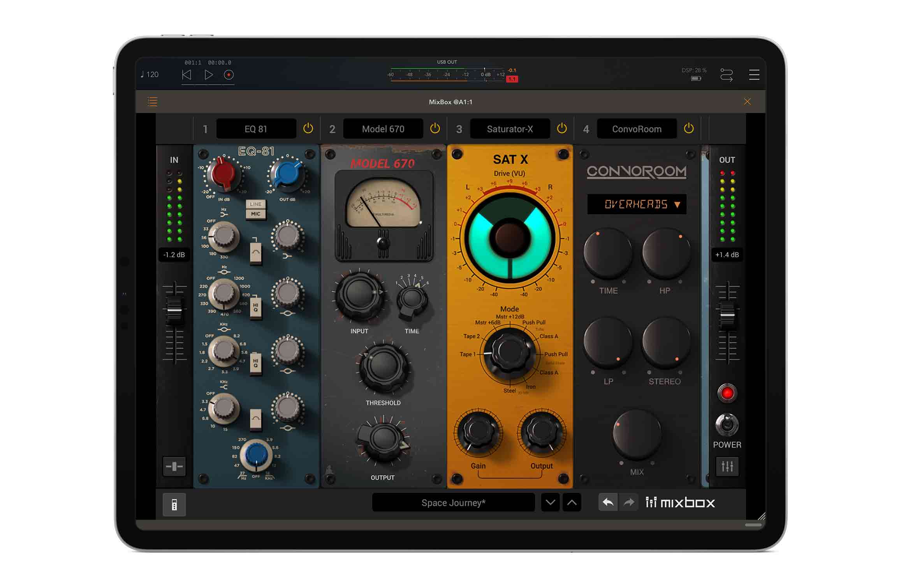The image size is (906, 588).
Task: Toggle shelf switch on high EQ band
Action: click(x=255, y=420)
